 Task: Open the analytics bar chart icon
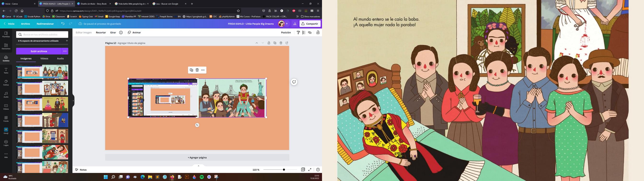295,24
